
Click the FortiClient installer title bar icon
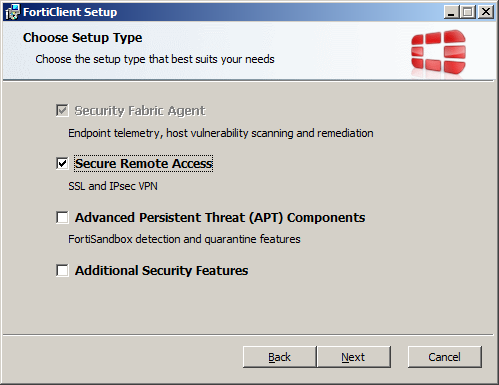[12, 12]
